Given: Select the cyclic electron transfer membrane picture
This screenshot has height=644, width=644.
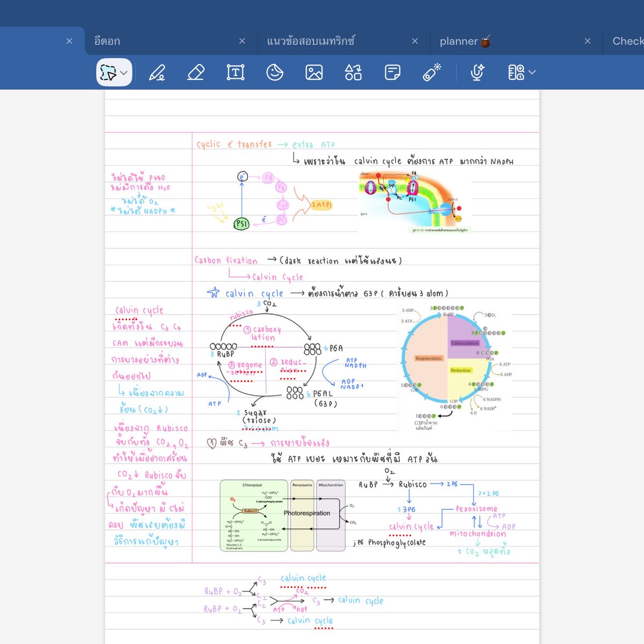Looking at the screenshot, I should tap(415, 202).
